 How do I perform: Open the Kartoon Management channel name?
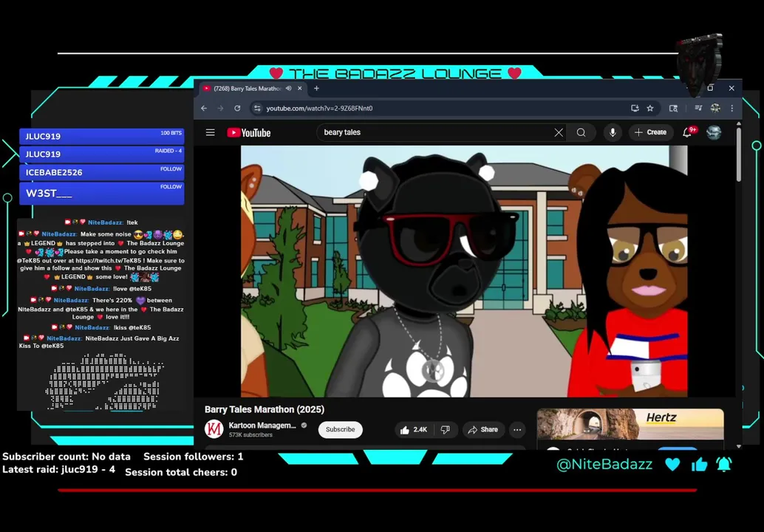(262, 426)
